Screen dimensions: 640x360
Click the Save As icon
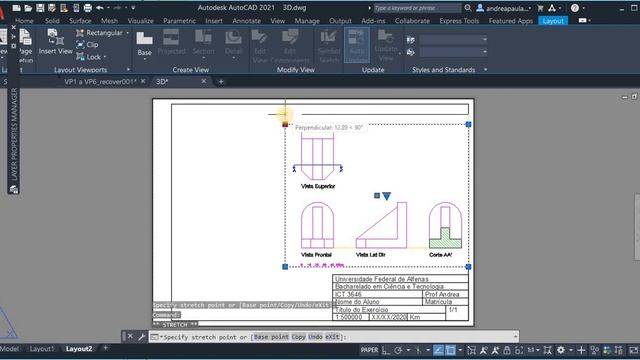point(52,8)
